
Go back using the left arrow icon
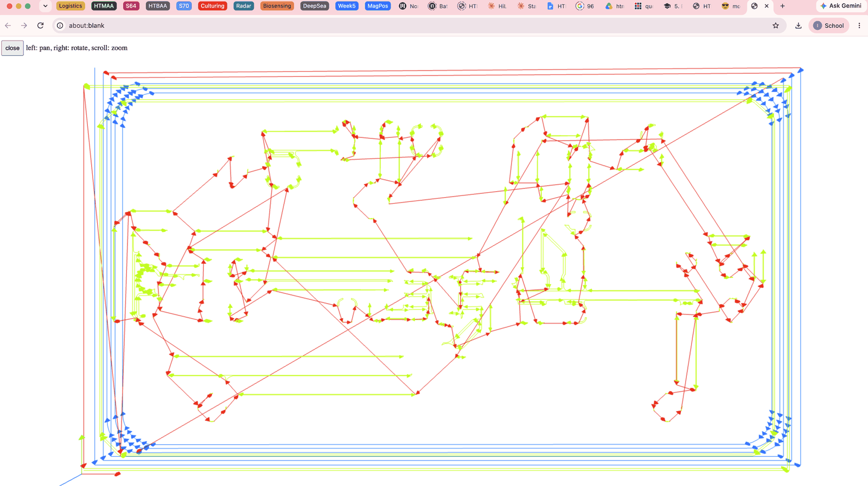[x=8, y=26]
